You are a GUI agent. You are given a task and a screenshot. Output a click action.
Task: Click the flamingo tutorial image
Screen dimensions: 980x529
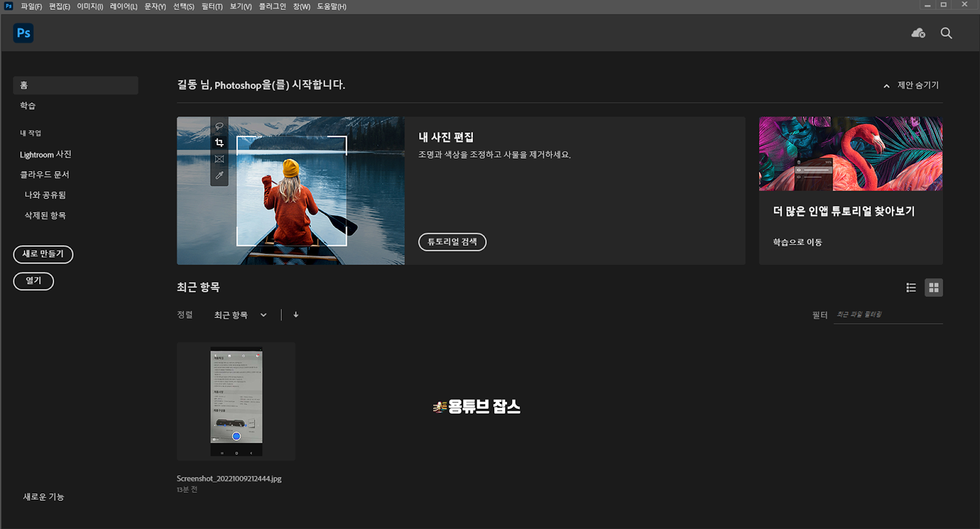pyautogui.click(x=851, y=154)
